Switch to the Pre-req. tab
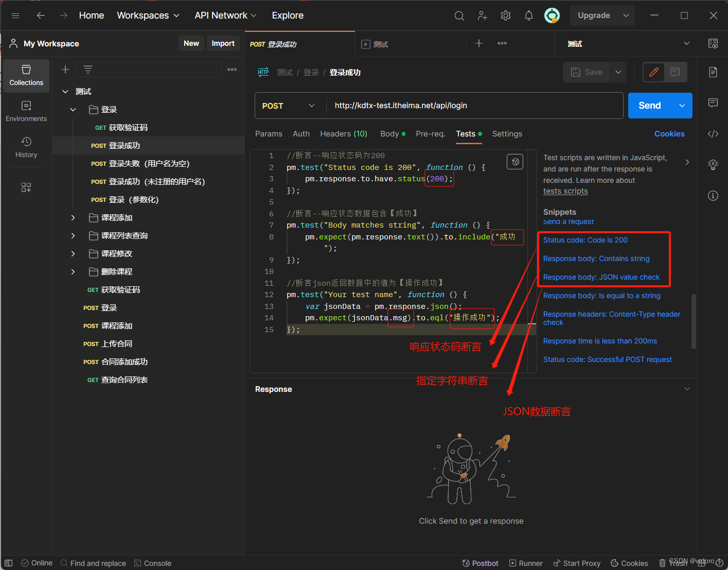 pos(431,134)
